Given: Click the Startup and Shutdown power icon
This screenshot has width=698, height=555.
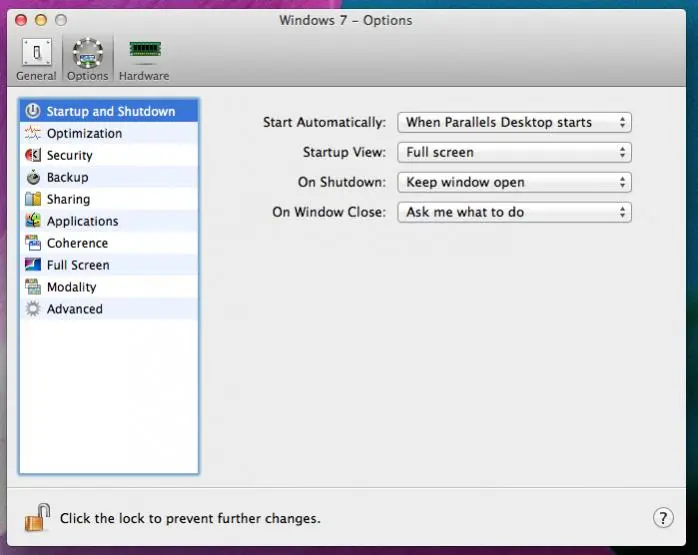Looking at the screenshot, I should pyautogui.click(x=32, y=111).
